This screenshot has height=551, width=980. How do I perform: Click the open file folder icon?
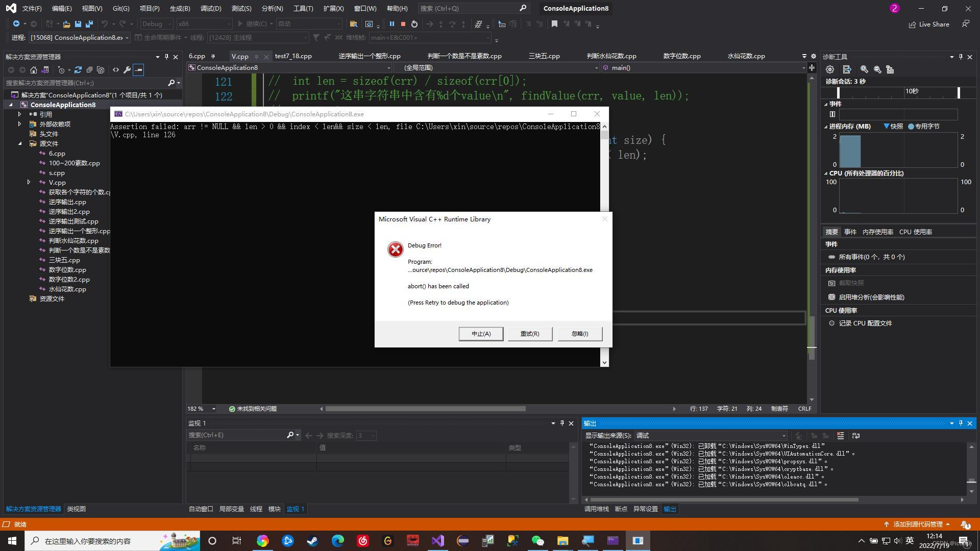point(66,24)
